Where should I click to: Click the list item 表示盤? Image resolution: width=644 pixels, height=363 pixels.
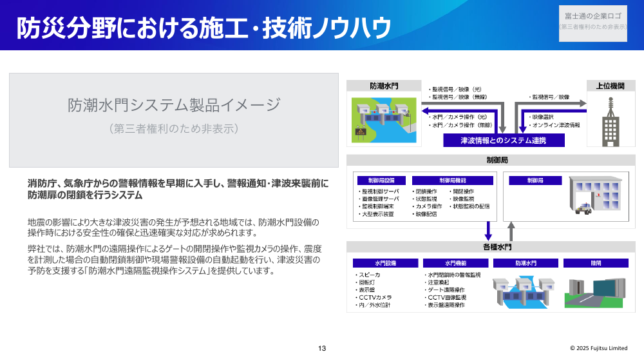coord(365,290)
